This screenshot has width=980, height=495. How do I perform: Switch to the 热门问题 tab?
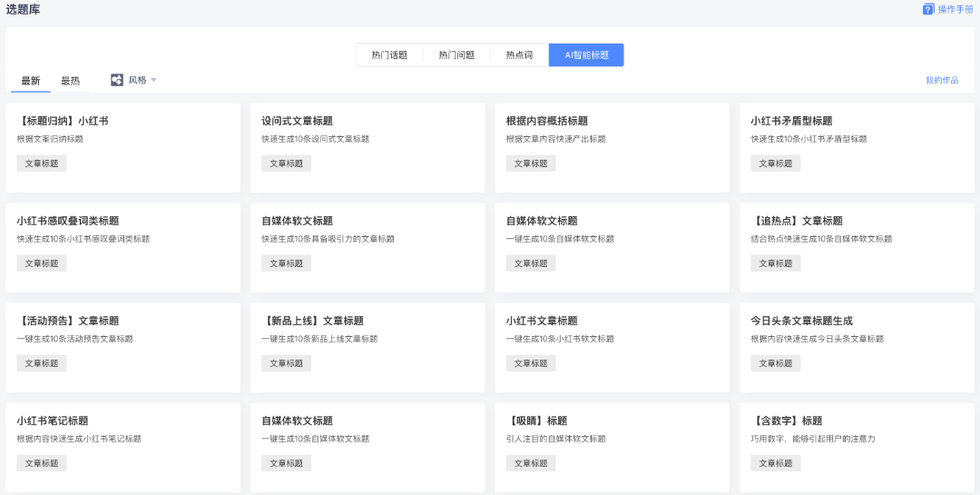pyautogui.click(x=456, y=55)
